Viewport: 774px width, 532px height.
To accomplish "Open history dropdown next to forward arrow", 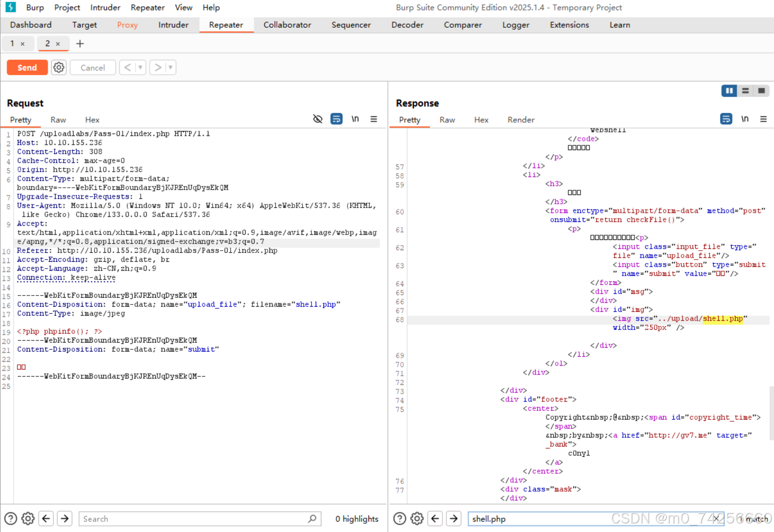I will click(171, 68).
